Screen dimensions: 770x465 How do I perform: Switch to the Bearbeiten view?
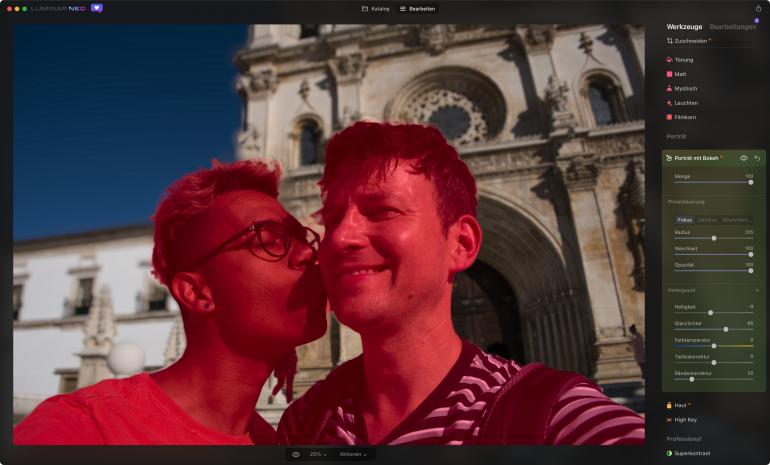(x=417, y=9)
